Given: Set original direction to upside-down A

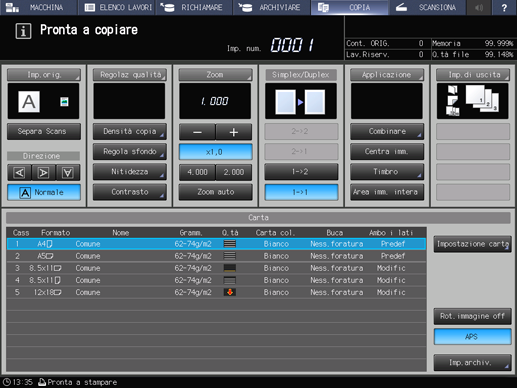Looking at the screenshot, I should tap(68, 172).
